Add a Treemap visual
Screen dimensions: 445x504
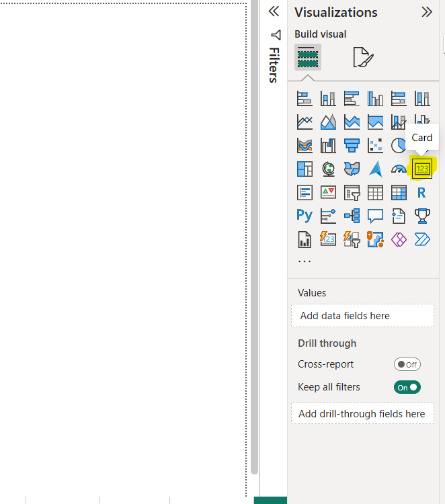pyautogui.click(x=305, y=169)
